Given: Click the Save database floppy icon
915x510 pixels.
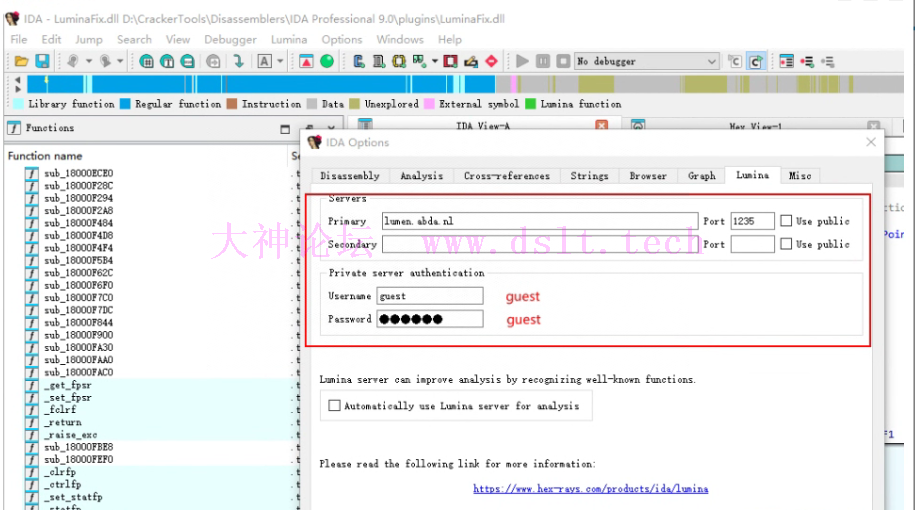Looking at the screenshot, I should [42, 62].
